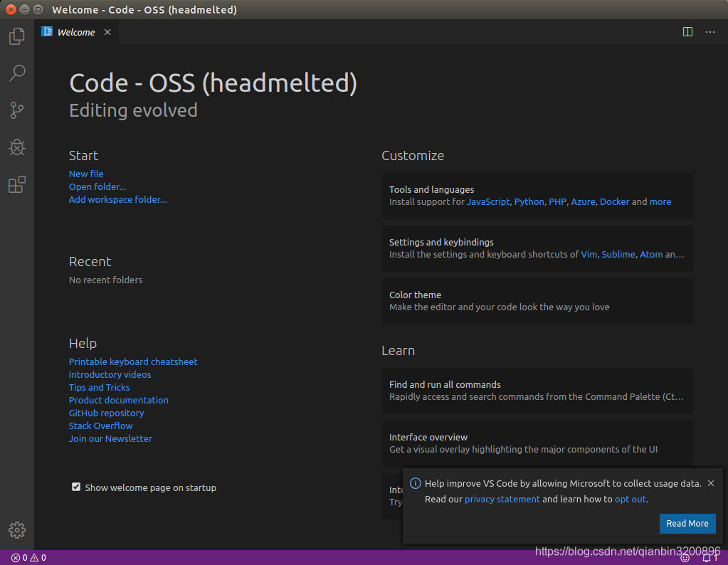The width and height of the screenshot is (728, 565).
Task: Click the 'more' languages link
Action: [x=660, y=202]
